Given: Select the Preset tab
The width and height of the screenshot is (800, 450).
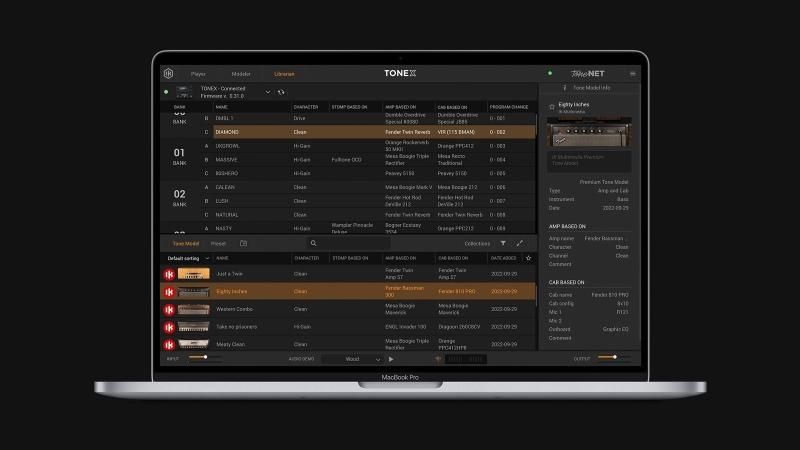Looking at the screenshot, I should point(218,243).
